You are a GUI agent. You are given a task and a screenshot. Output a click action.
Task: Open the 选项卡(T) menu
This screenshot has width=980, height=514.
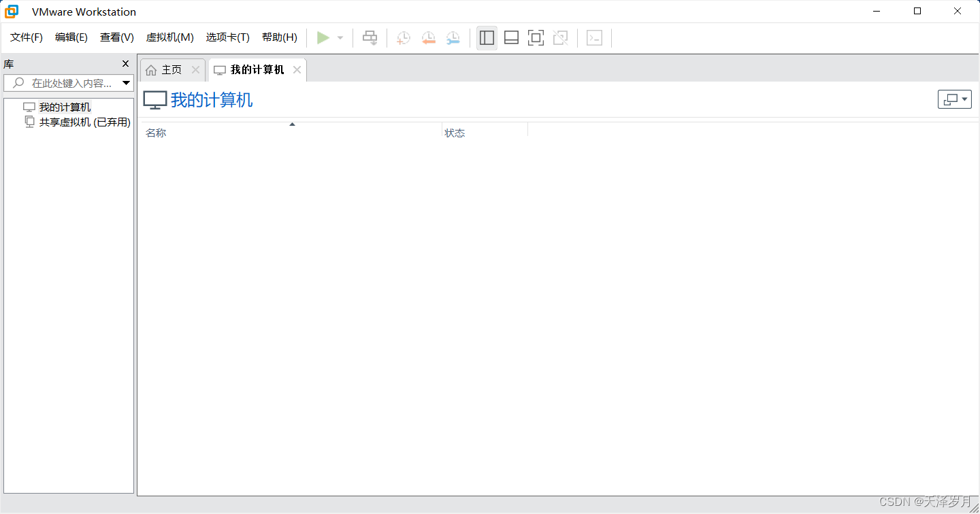click(x=228, y=37)
